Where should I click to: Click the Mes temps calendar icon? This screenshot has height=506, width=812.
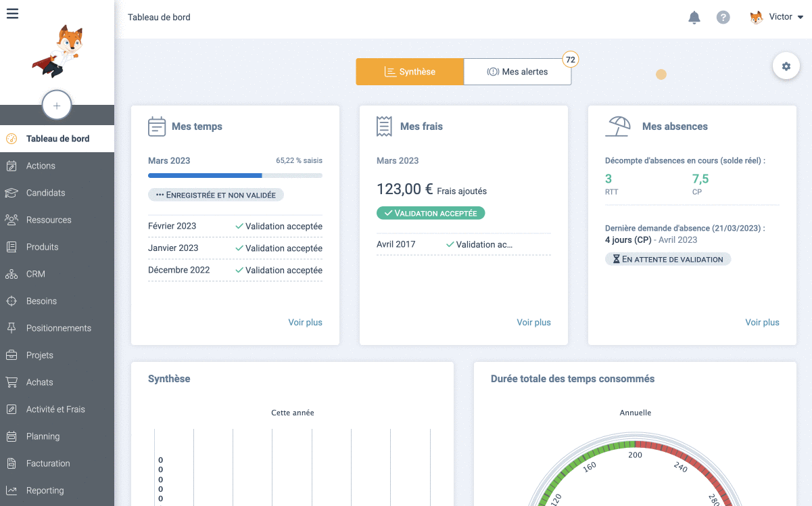tap(157, 127)
